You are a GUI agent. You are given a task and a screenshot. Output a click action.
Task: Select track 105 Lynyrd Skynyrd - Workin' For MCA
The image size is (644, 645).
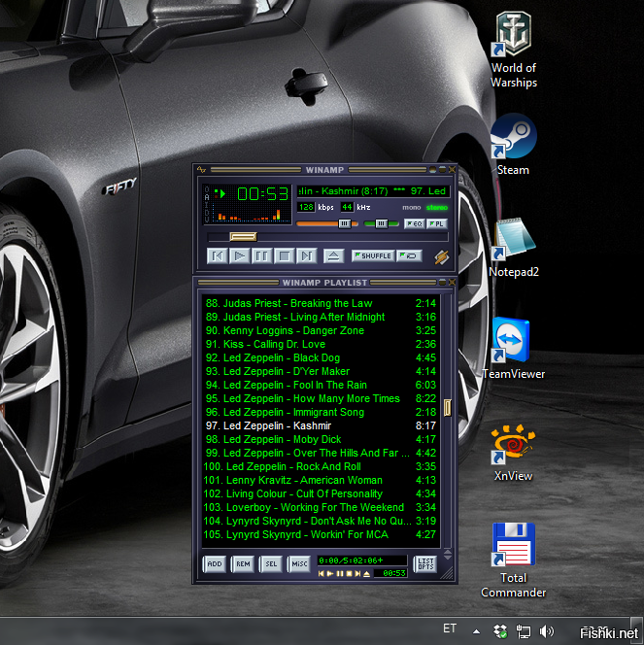click(321, 534)
